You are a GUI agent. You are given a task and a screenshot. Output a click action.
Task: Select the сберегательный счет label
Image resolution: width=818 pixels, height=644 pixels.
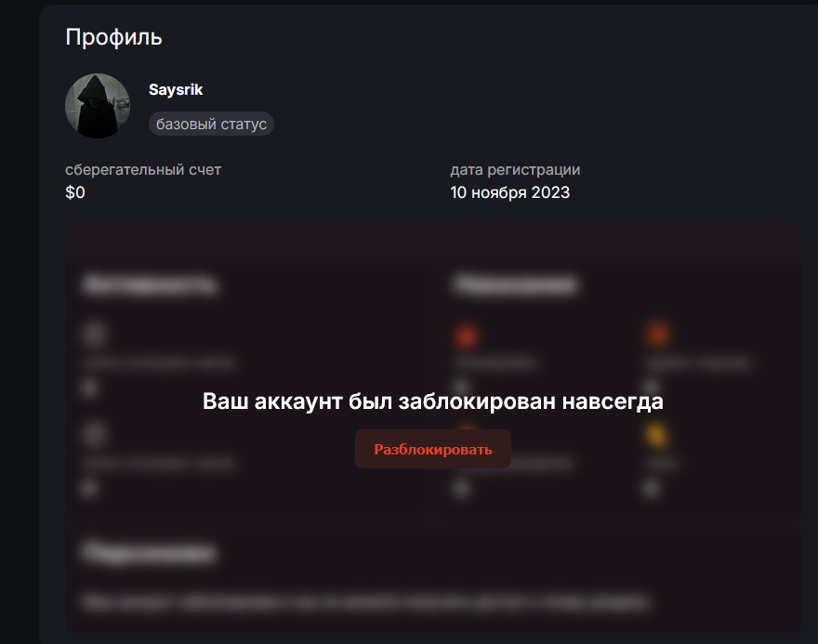[143, 169]
